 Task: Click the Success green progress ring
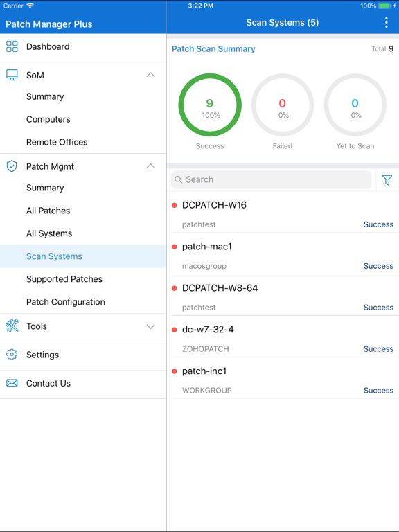coord(210,105)
